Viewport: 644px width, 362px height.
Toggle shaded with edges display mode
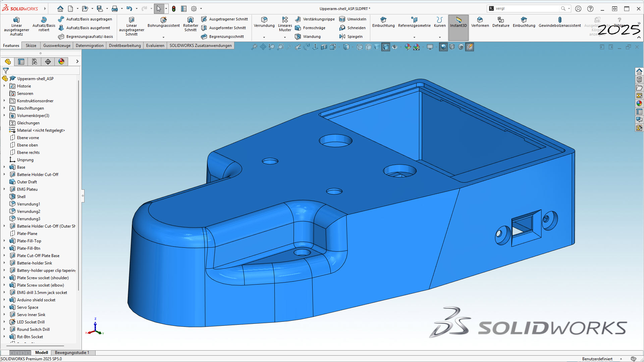[x=386, y=47]
